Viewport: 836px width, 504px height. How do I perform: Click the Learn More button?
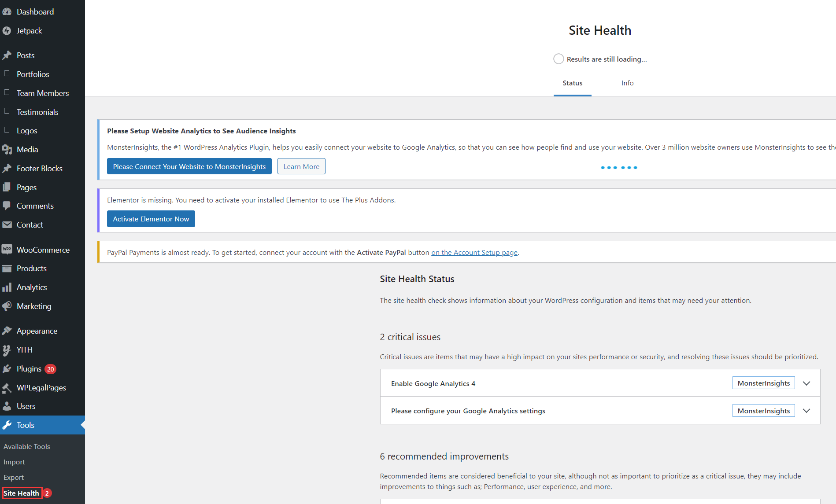(301, 166)
